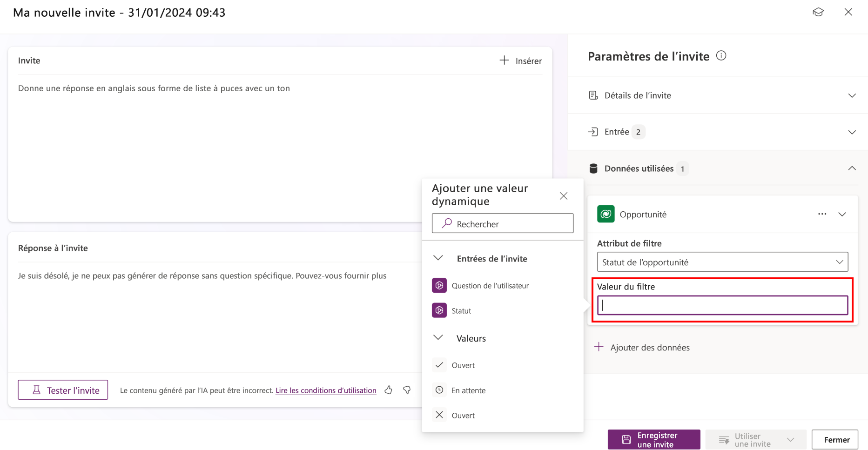Click the Entrée count badge 2
This screenshot has width=868, height=450.
[638, 132]
